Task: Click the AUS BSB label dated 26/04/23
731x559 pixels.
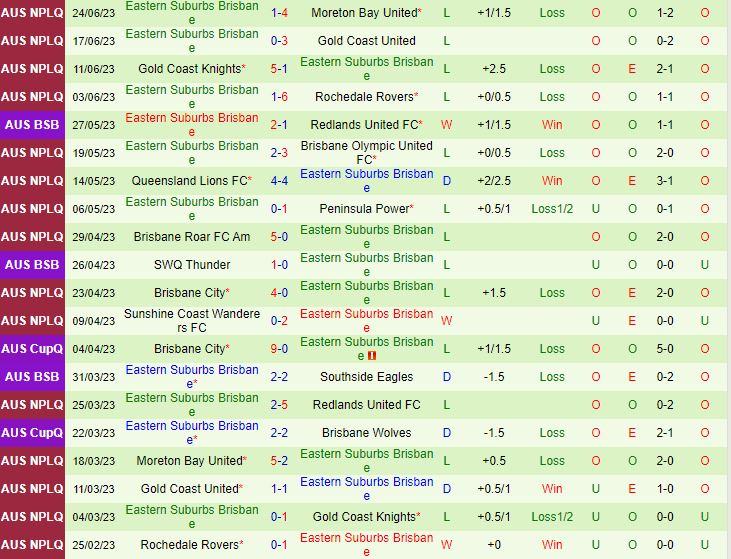Action: pyautogui.click(x=32, y=265)
